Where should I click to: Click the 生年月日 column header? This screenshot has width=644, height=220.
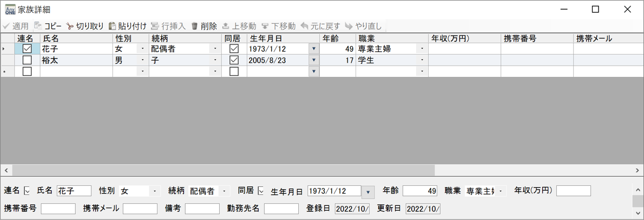[283, 38]
